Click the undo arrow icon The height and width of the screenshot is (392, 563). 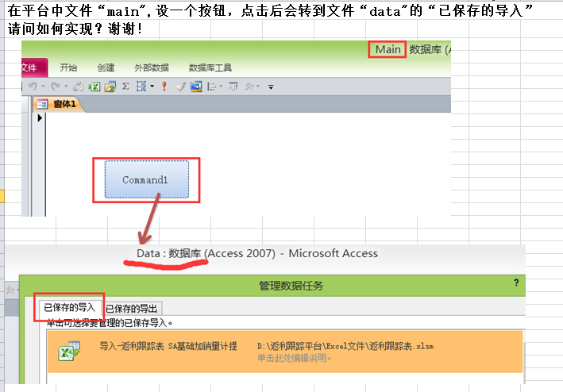point(32,86)
